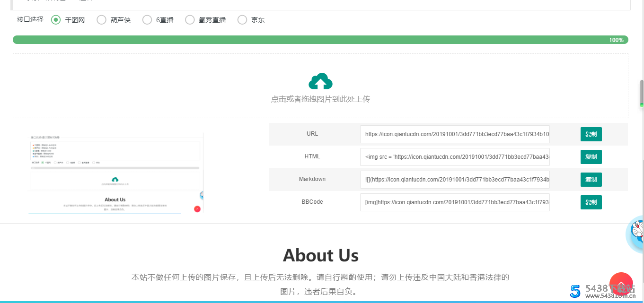Click the red circle badge on the preview
This screenshot has width=644, height=303.
click(x=197, y=208)
